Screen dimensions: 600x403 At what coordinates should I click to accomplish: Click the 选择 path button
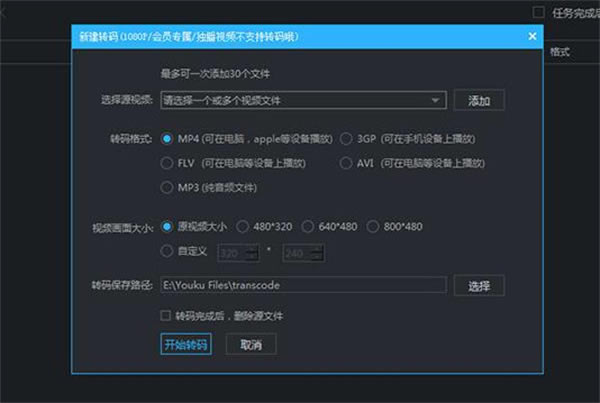(479, 286)
